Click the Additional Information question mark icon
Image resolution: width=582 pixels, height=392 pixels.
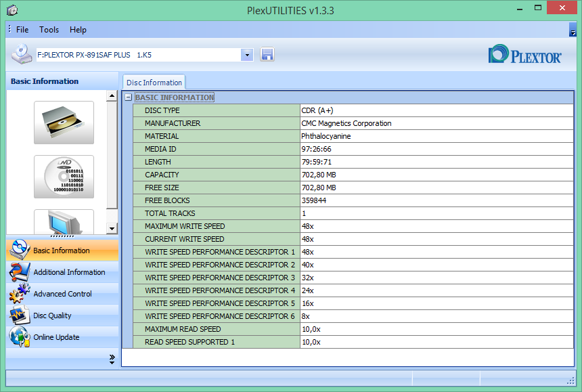pos(20,271)
